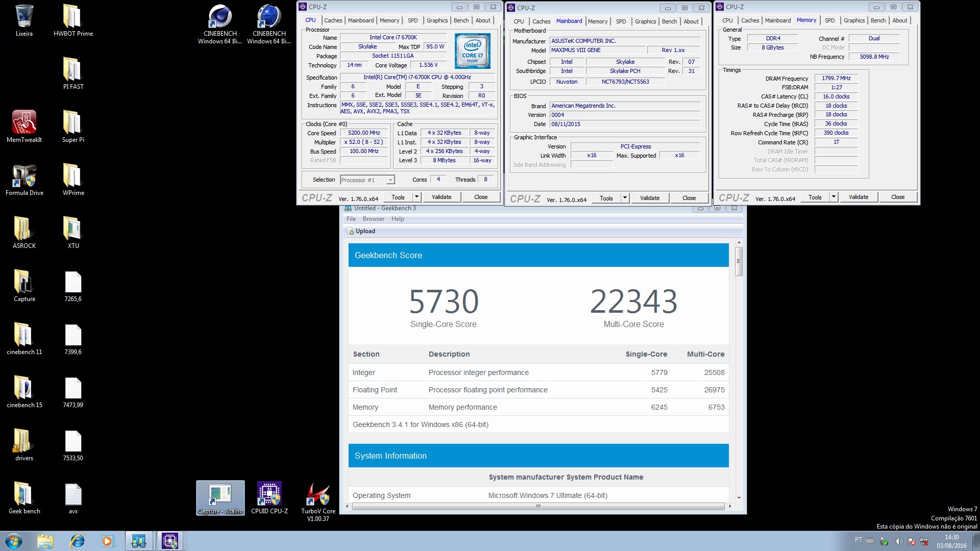Launch TurboV Core V1.00.37 shortcut
This screenshot has height=551, width=980.
pyautogui.click(x=318, y=502)
